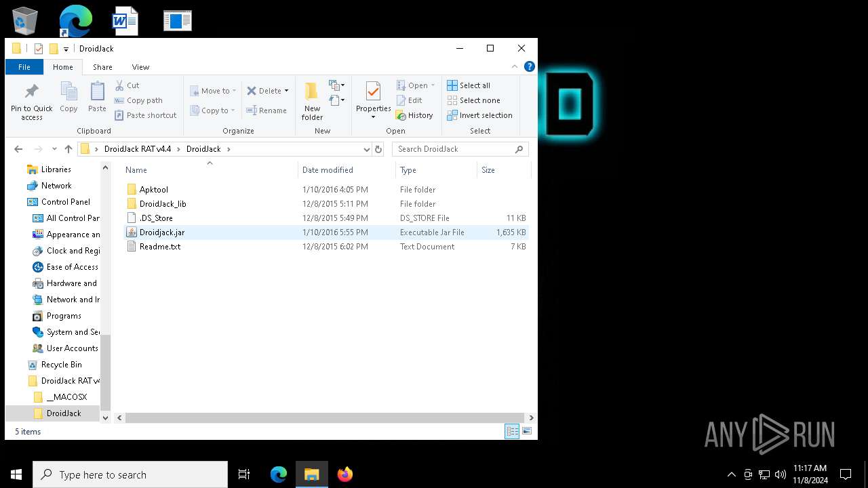
Task: Switch to the Share ribbon tab
Action: click(x=102, y=67)
